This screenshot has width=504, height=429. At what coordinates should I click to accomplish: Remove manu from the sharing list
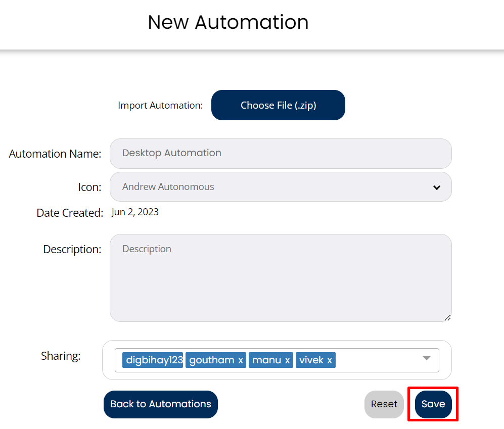(287, 360)
